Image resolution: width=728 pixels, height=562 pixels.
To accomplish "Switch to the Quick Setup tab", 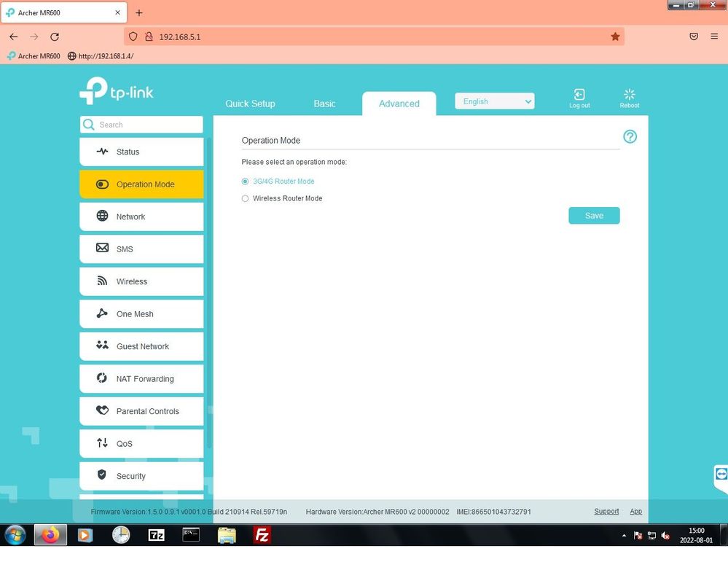I will coord(250,104).
